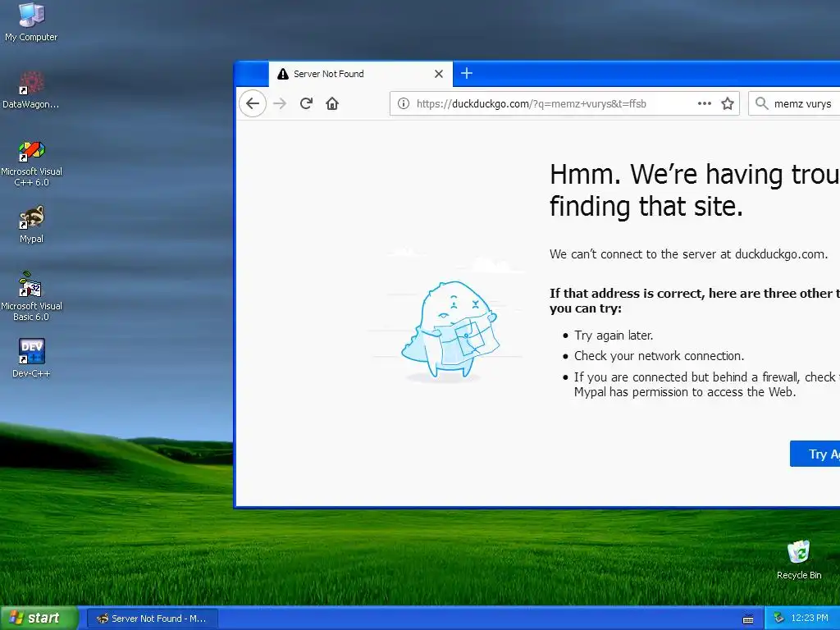Open My Computer desktop icon
This screenshot has height=630, width=840.
(31, 22)
